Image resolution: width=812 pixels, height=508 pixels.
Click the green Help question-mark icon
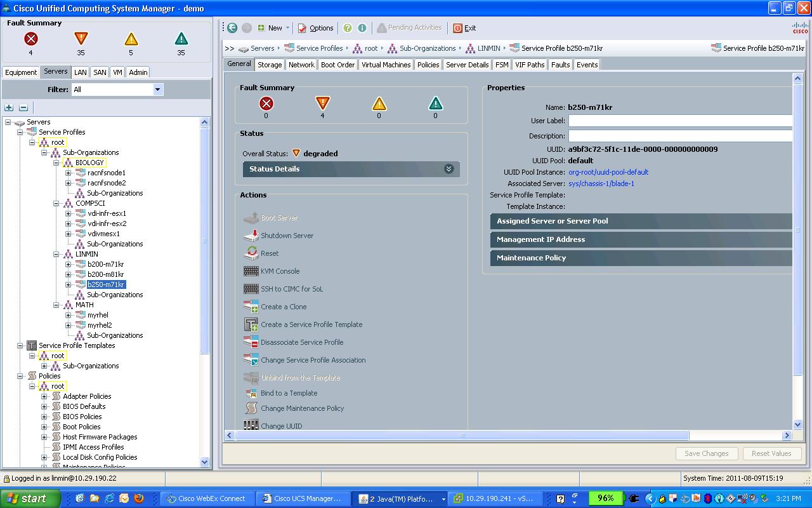pos(348,28)
